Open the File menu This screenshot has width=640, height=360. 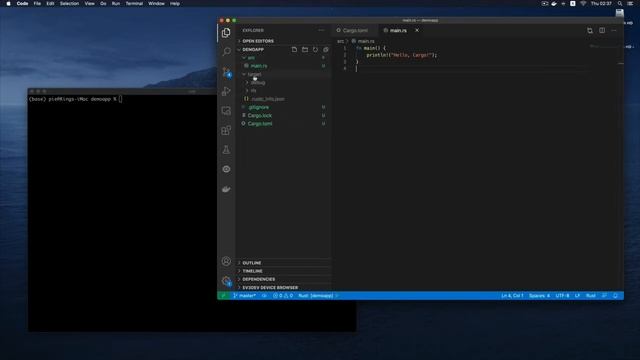(x=37, y=3)
